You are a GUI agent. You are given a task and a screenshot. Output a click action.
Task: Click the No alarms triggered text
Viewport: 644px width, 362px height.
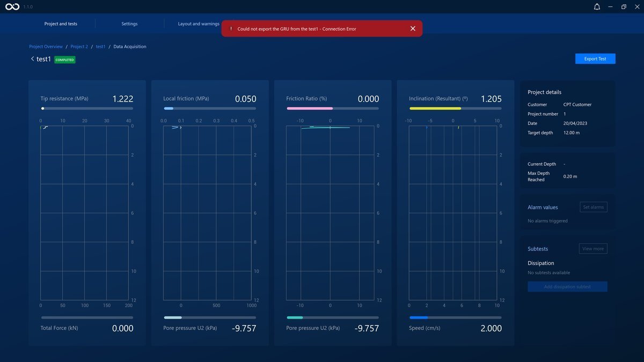[x=547, y=221]
